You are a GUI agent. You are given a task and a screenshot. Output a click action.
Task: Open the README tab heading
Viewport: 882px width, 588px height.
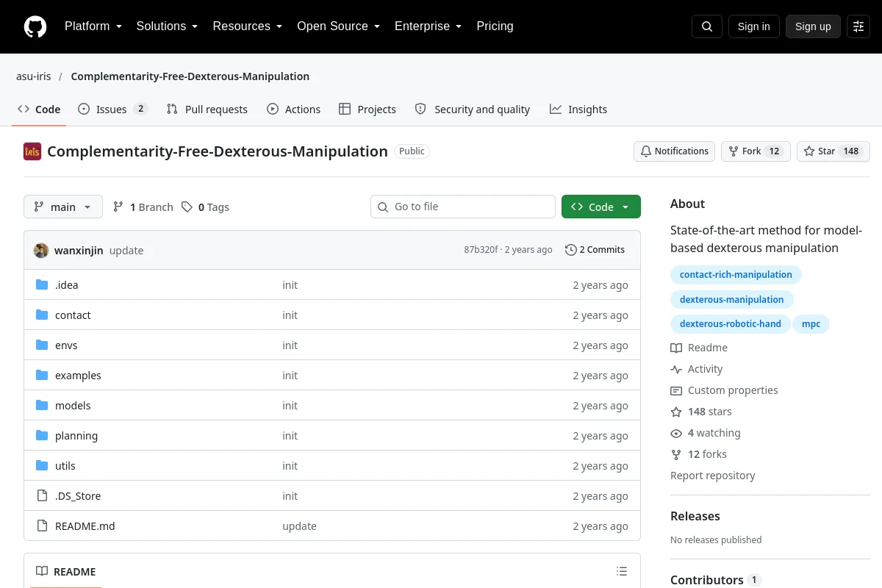(x=66, y=571)
